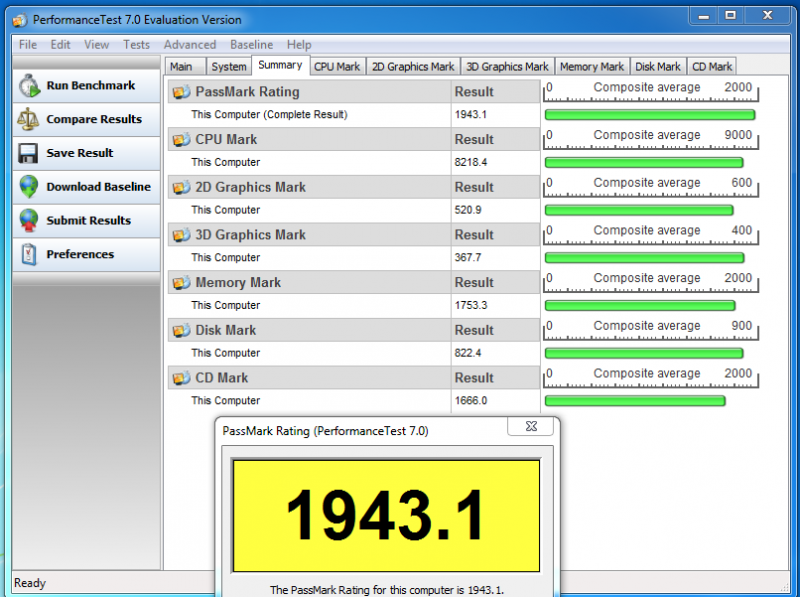
Task: Click the Download Baseline globe icon
Action: [x=29, y=187]
